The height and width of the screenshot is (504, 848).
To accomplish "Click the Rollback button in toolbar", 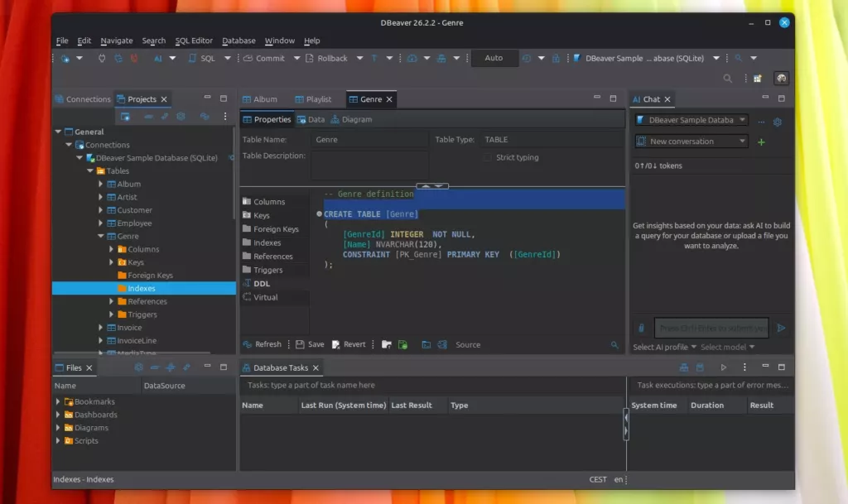I will [x=326, y=58].
